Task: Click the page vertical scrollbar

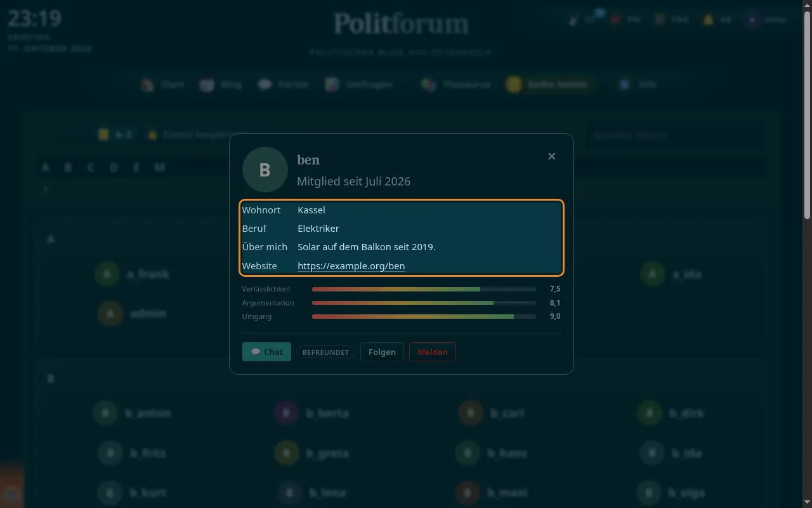Action: (x=807, y=254)
